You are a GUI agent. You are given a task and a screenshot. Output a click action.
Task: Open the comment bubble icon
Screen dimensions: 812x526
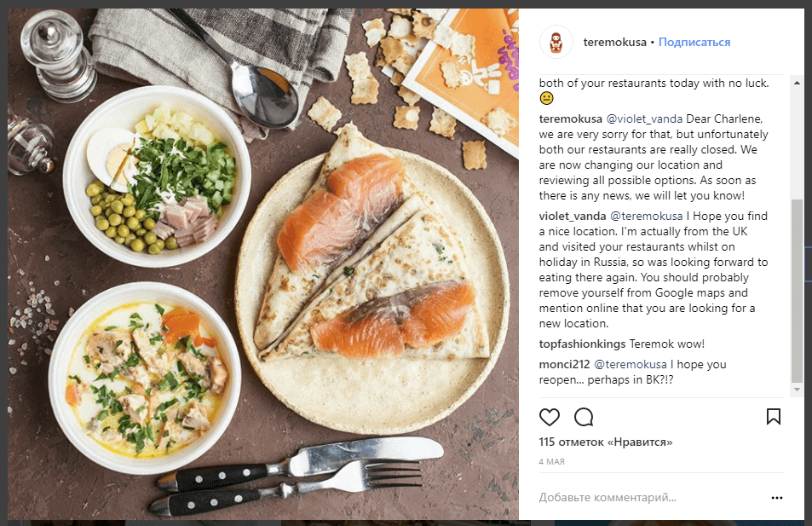(584, 417)
